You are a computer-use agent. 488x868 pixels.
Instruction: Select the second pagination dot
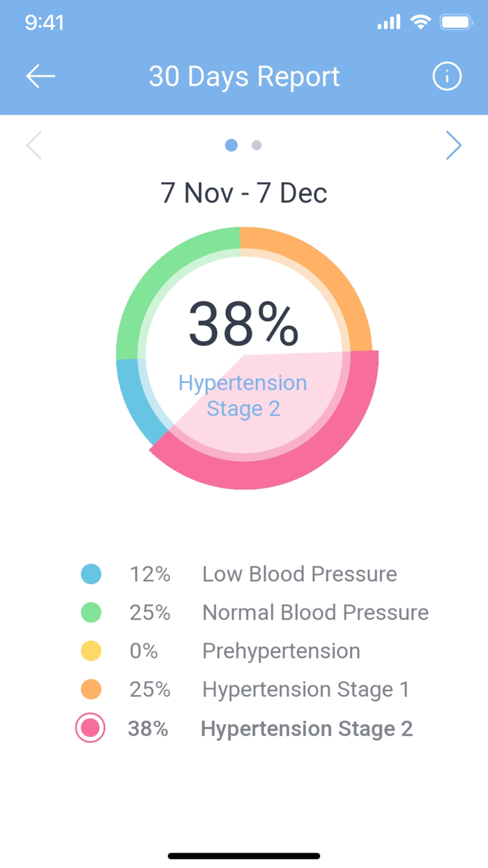[x=255, y=145]
